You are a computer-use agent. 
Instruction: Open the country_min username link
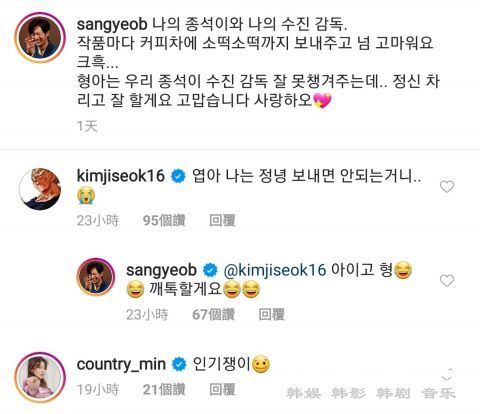121,365
